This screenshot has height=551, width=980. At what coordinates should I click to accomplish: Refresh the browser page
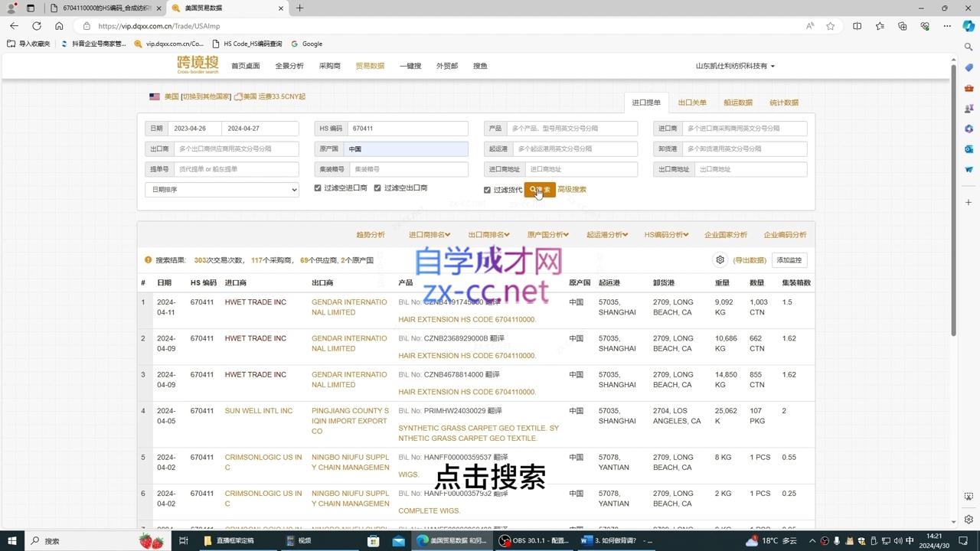[36, 26]
